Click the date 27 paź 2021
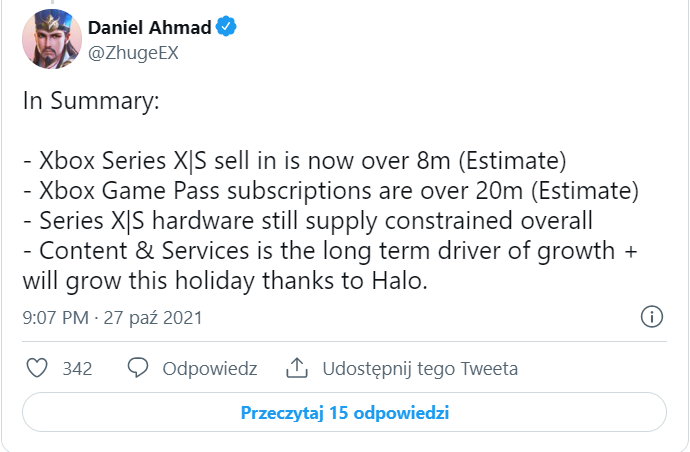690x452 pixels. [x=154, y=318]
